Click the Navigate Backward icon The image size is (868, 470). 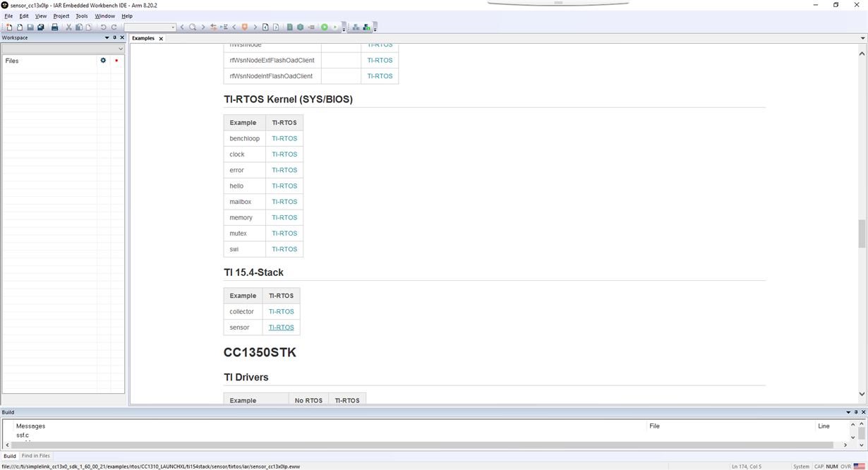265,27
